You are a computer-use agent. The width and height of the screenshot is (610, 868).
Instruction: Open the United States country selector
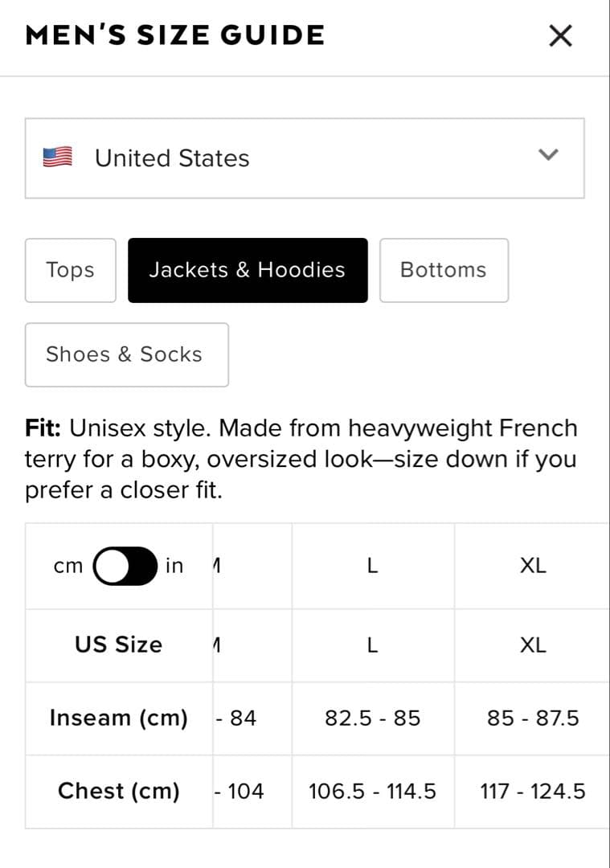tap(304, 158)
